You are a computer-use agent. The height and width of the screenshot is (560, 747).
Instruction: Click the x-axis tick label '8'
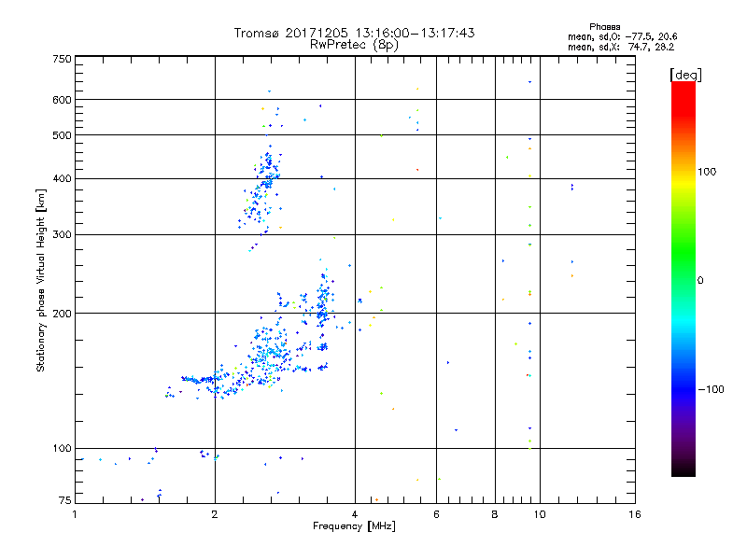tap(495, 514)
